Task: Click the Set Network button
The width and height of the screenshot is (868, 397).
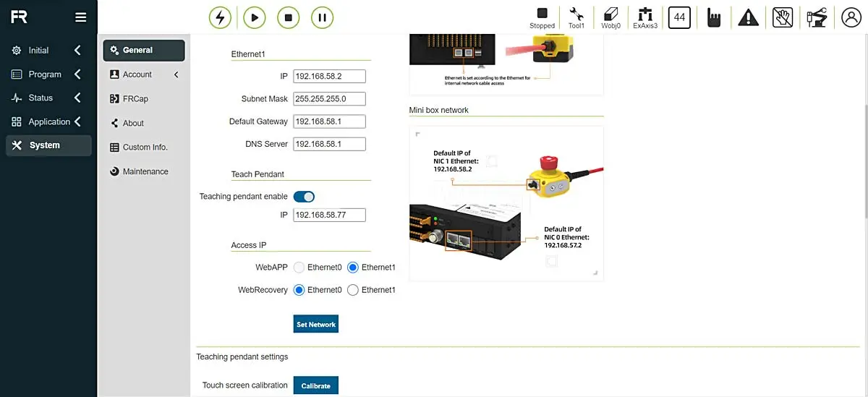Action: tap(316, 325)
